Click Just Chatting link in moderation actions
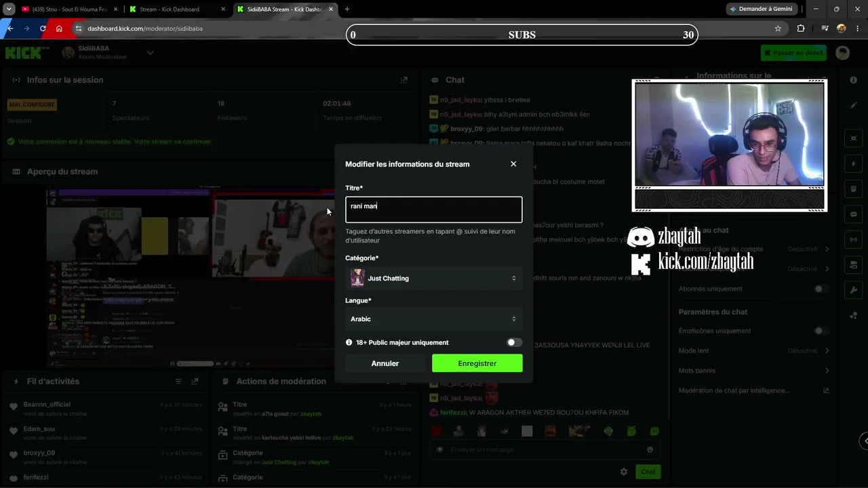Screen dimensions: 868x488 tap(279, 462)
